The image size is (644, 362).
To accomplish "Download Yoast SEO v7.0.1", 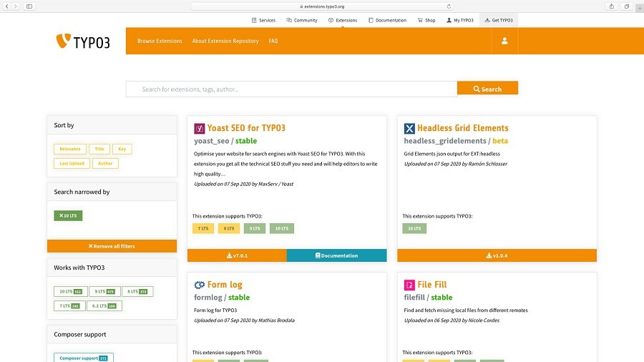I will pos(237,255).
